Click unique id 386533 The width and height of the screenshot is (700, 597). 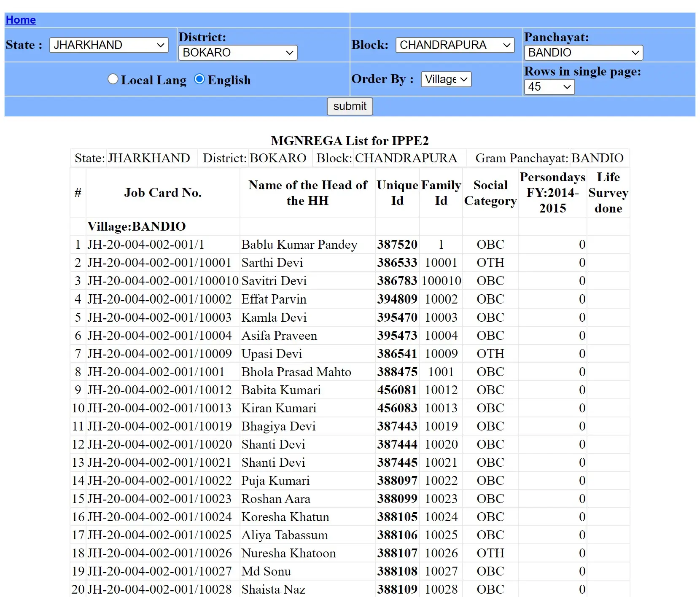pyautogui.click(x=397, y=263)
